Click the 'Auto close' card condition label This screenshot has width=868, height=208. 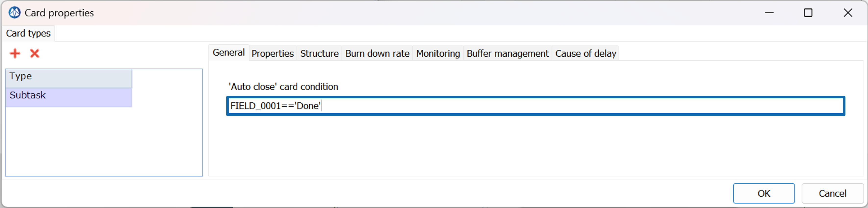[x=283, y=87]
